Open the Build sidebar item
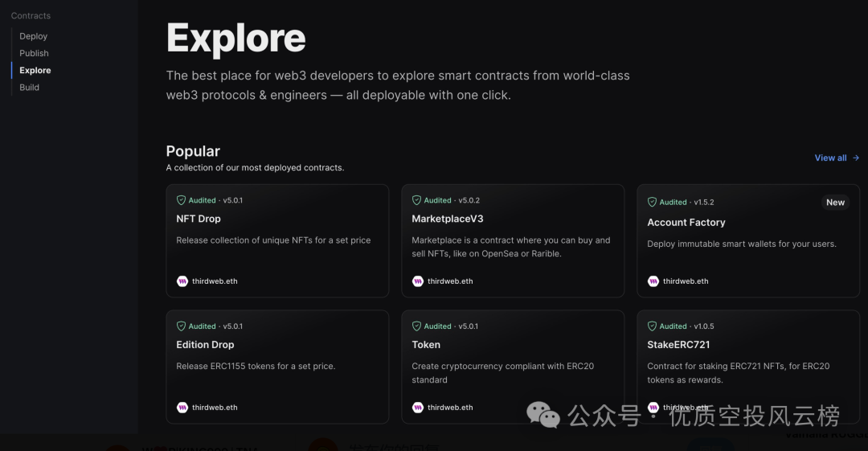The image size is (868, 451). tap(30, 88)
